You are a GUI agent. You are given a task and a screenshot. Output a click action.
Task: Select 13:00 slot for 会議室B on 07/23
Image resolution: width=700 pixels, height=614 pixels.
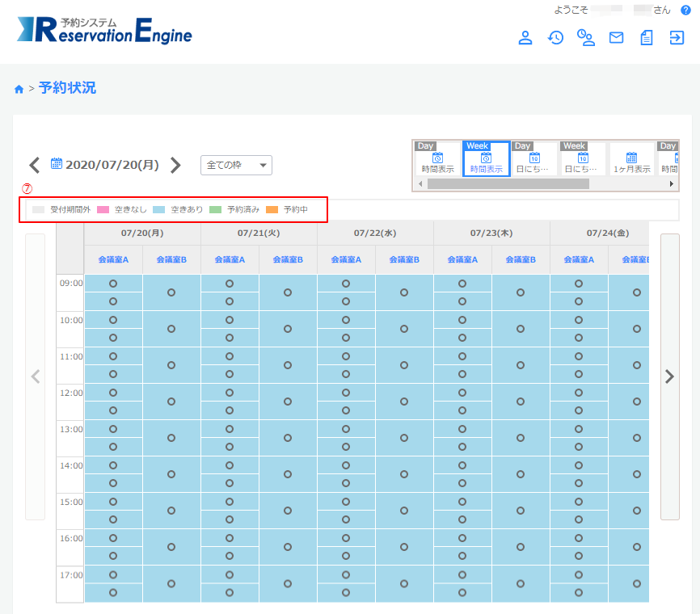(x=521, y=438)
